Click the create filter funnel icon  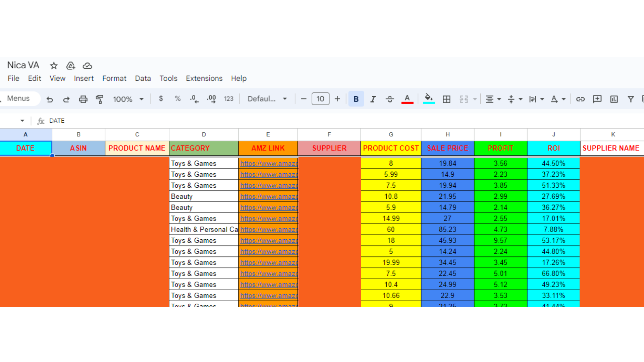click(x=631, y=99)
